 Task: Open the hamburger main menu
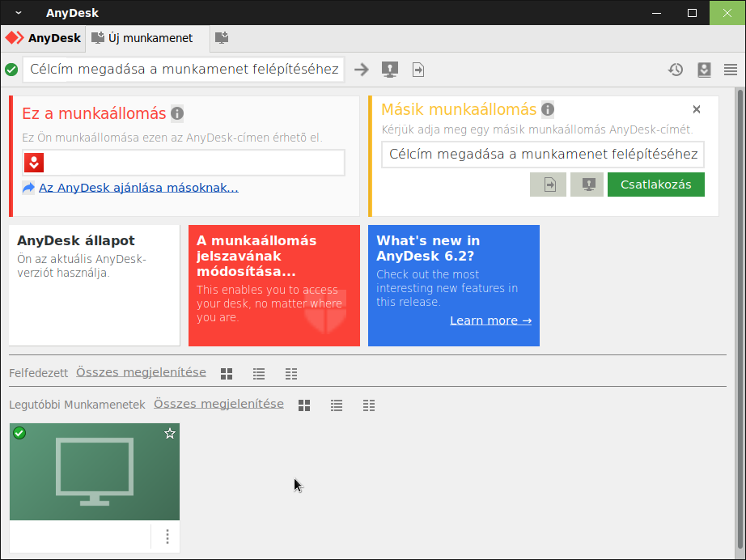tap(731, 70)
